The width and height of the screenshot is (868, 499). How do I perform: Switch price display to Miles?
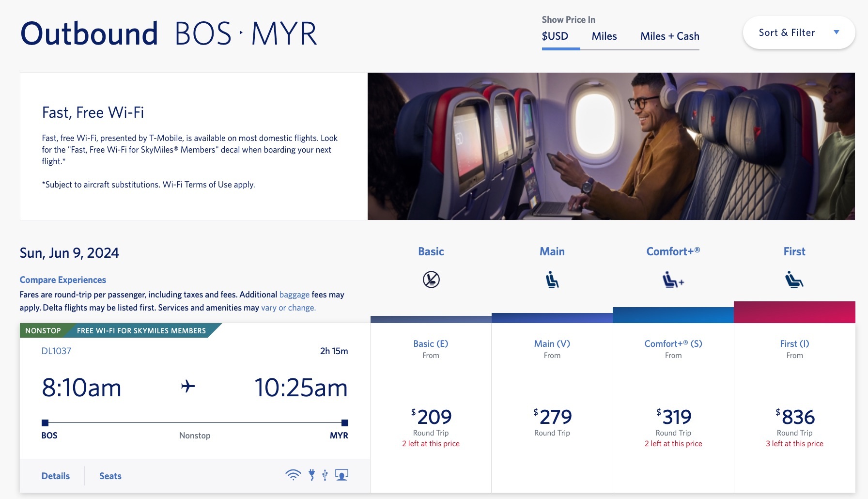point(604,36)
